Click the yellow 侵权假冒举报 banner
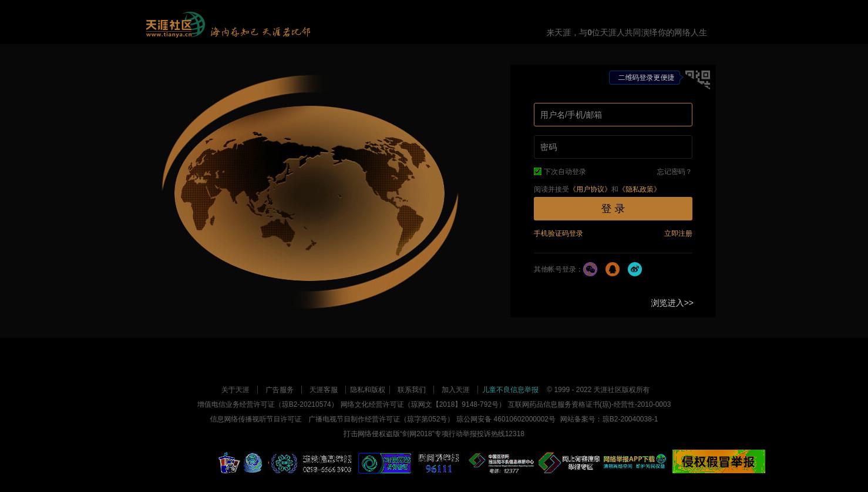868x492 pixels. 719,461
